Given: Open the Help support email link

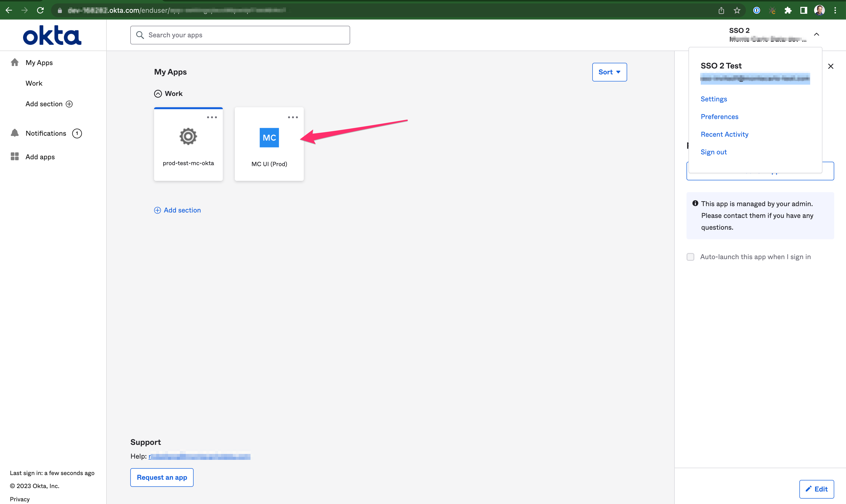Looking at the screenshot, I should pyautogui.click(x=200, y=456).
